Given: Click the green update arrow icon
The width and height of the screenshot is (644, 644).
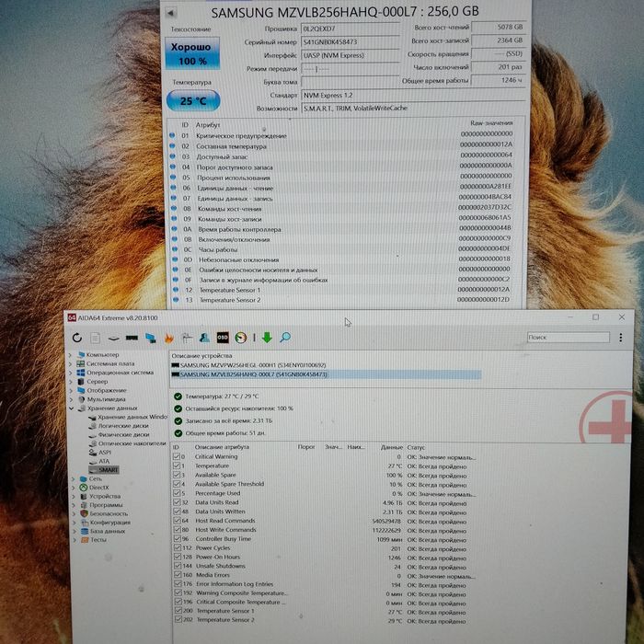Looking at the screenshot, I should point(267,338).
